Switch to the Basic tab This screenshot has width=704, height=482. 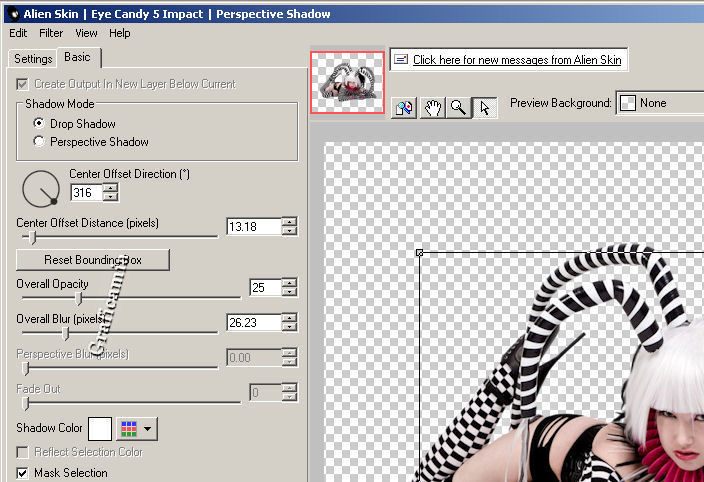[77, 57]
